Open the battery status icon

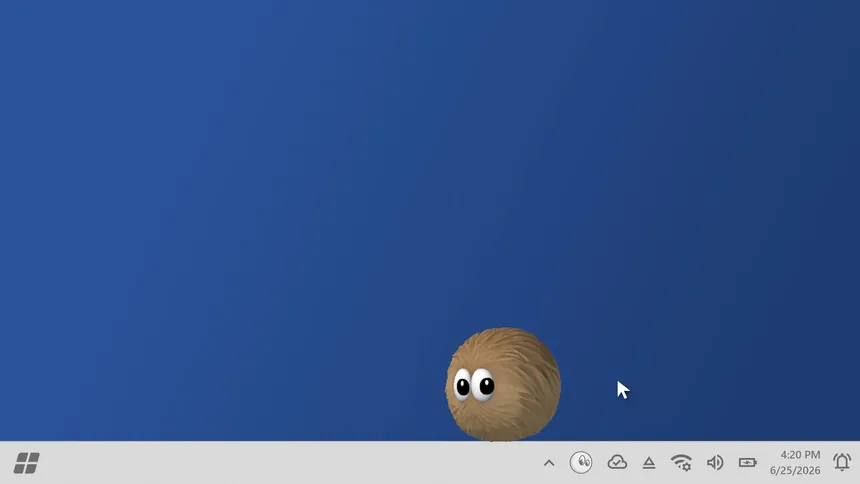(748, 463)
